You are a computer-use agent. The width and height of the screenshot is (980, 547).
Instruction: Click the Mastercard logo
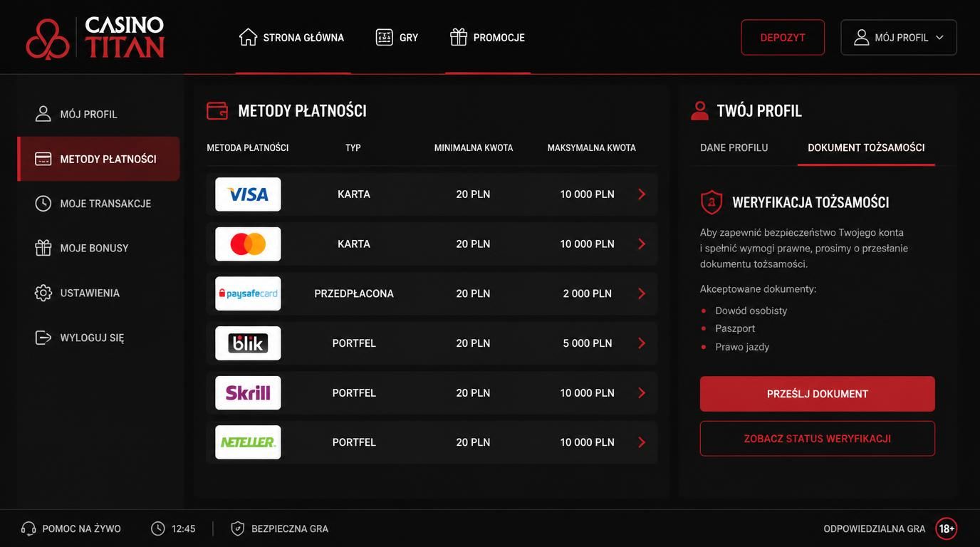pyautogui.click(x=248, y=244)
